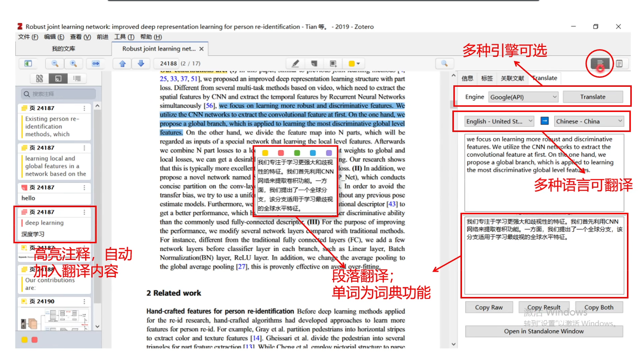Select the sticky note annotation tool
The image size is (644, 358).
[314, 63]
